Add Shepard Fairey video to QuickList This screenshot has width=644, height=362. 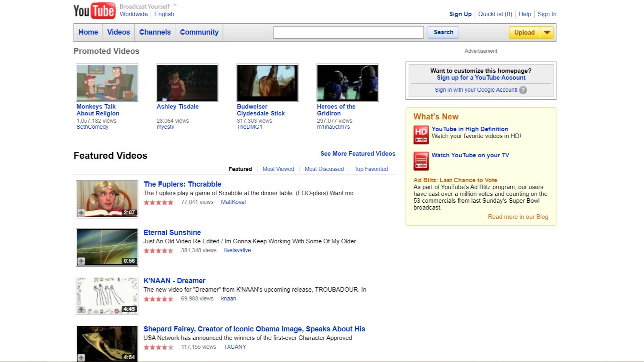(x=81, y=358)
